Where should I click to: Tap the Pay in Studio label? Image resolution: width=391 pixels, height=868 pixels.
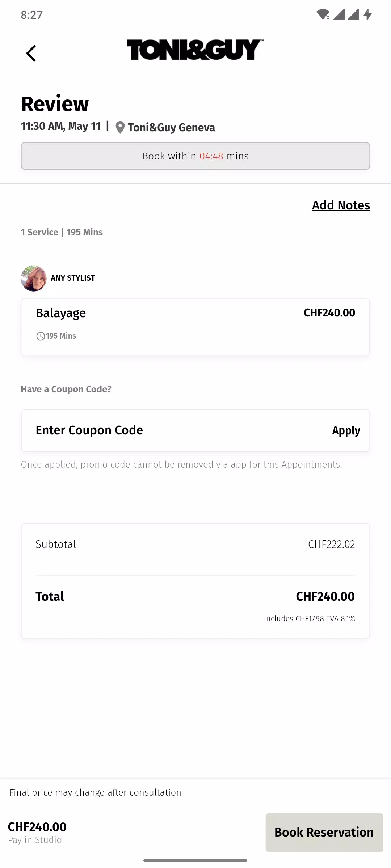pos(35,840)
